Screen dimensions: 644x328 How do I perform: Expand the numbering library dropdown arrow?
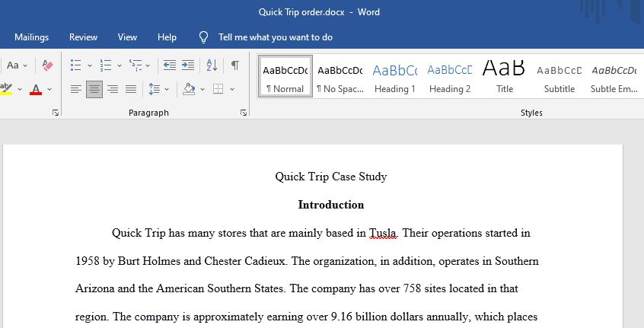tap(119, 65)
